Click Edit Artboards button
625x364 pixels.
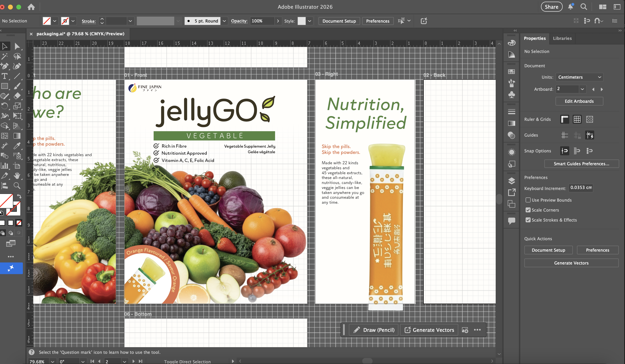579,101
